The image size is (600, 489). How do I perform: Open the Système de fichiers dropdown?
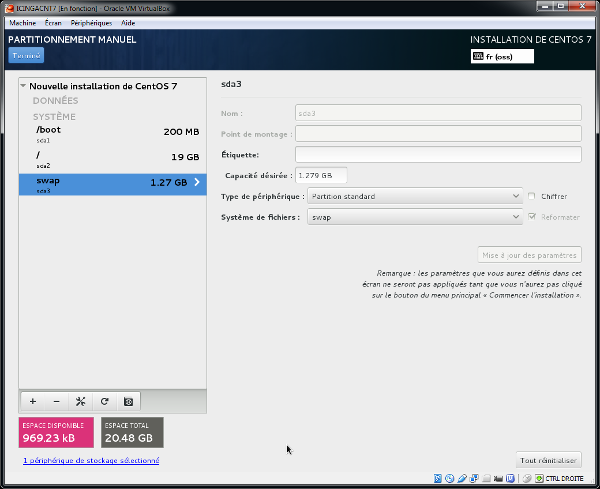415,217
